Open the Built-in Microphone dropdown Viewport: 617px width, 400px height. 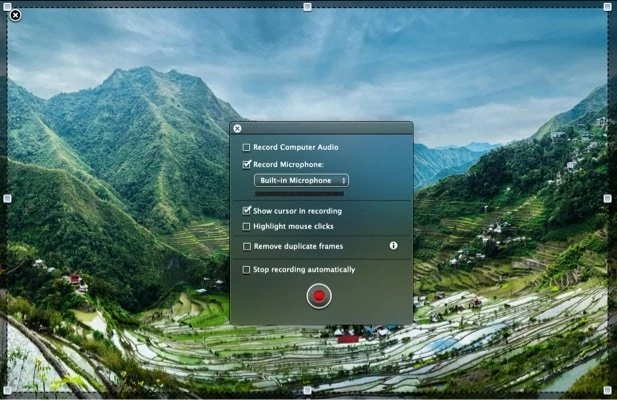[x=301, y=181]
